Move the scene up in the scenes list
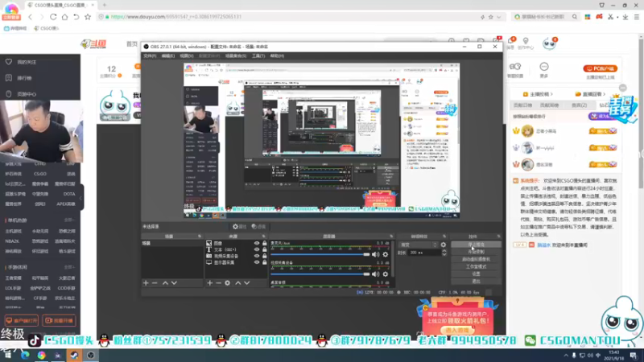Screen dimensions: 644x362 [x=165, y=283]
